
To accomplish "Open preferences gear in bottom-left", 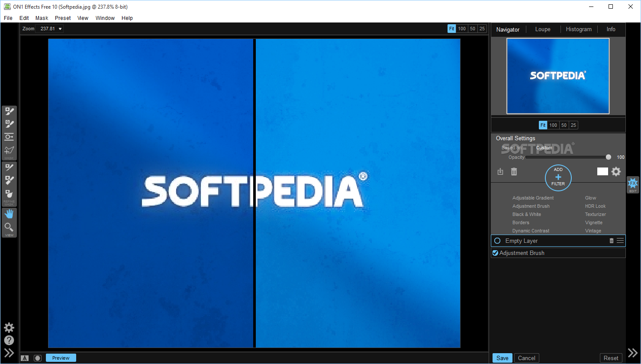I will (9, 328).
